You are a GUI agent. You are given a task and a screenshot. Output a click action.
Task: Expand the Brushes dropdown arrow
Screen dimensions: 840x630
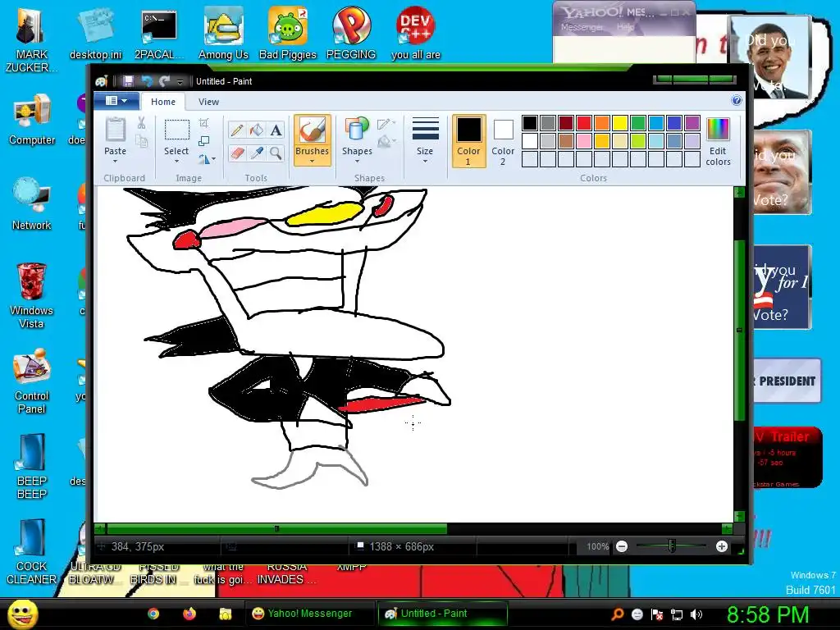coord(312,162)
